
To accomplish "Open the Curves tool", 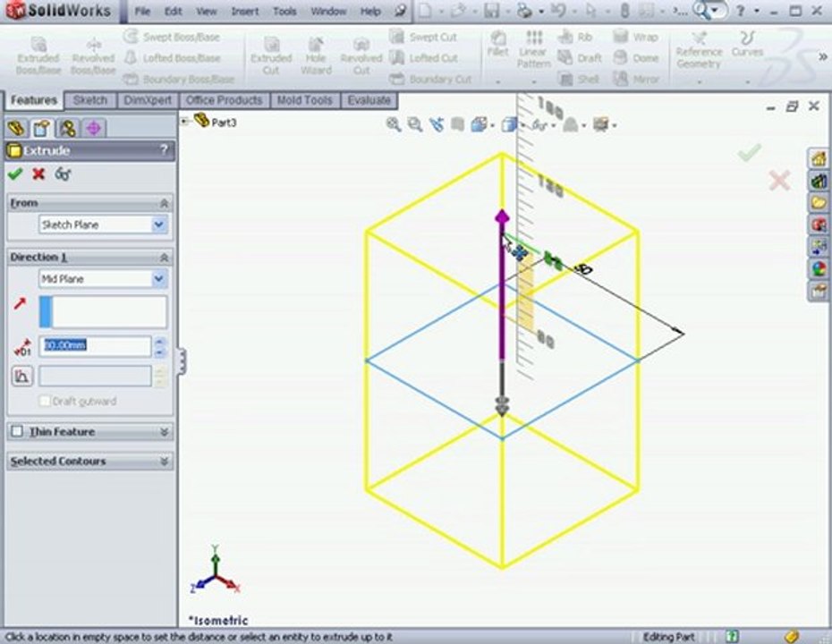I will coord(747,45).
